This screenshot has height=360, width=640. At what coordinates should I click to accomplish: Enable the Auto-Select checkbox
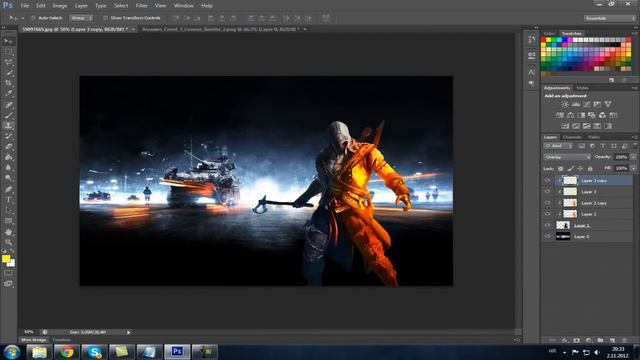34,18
